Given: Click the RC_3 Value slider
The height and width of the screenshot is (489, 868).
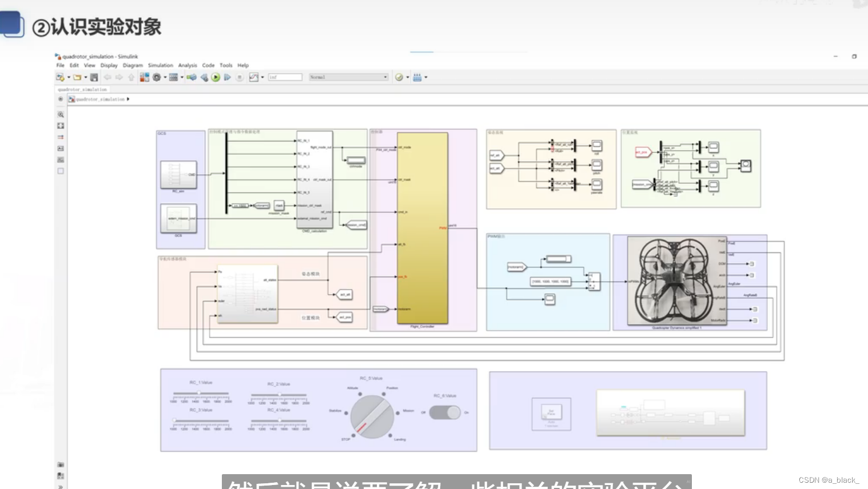Looking at the screenshot, I should pyautogui.click(x=201, y=420).
